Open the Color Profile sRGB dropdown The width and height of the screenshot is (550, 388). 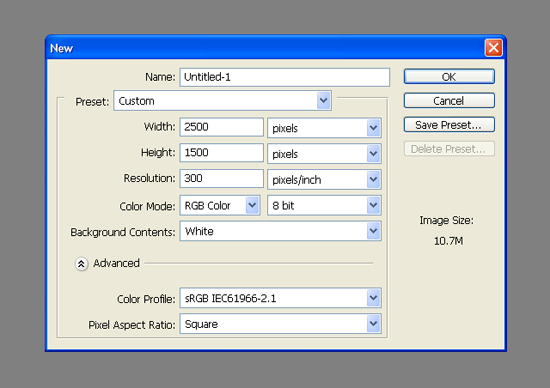point(280,298)
